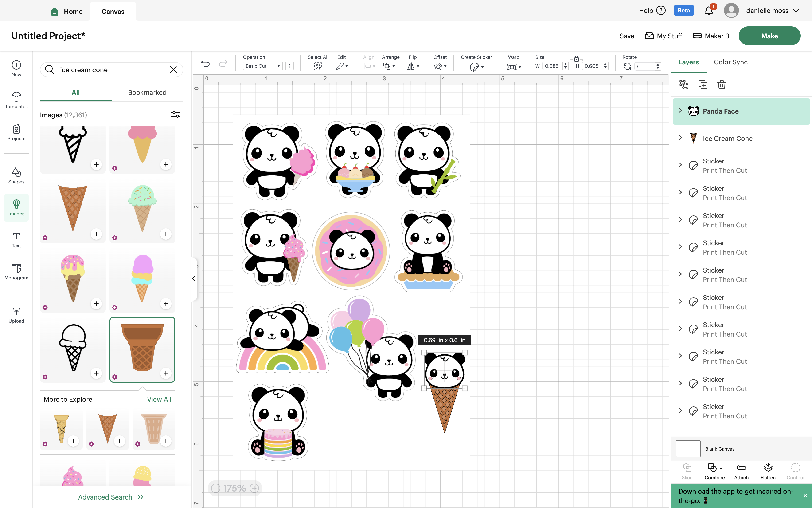Click the width size field
Image resolution: width=812 pixels, height=508 pixels.
[x=552, y=66]
